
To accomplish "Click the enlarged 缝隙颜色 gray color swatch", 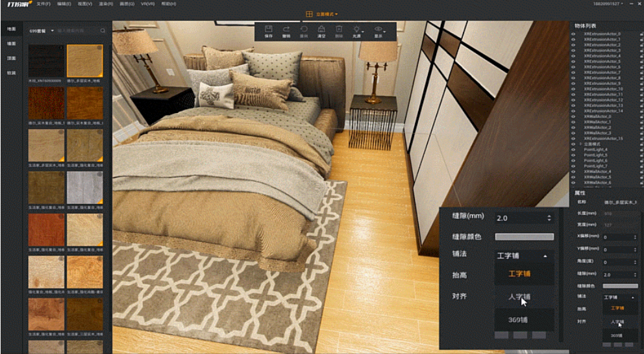I will (524, 237).
